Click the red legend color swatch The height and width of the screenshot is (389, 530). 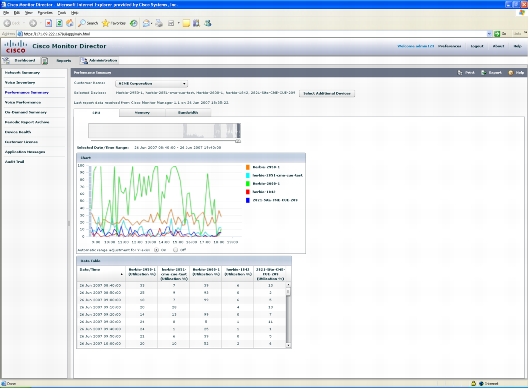248,192
